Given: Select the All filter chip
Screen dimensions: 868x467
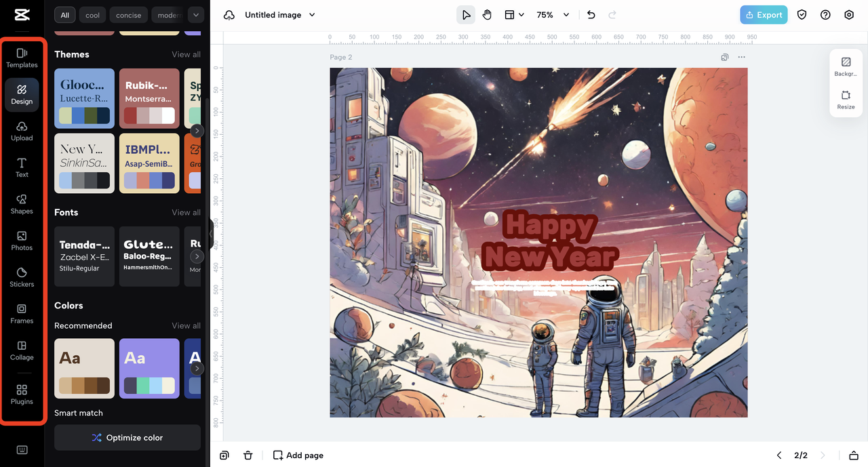Looking at the screenshot, I should [x=64, y=15].
